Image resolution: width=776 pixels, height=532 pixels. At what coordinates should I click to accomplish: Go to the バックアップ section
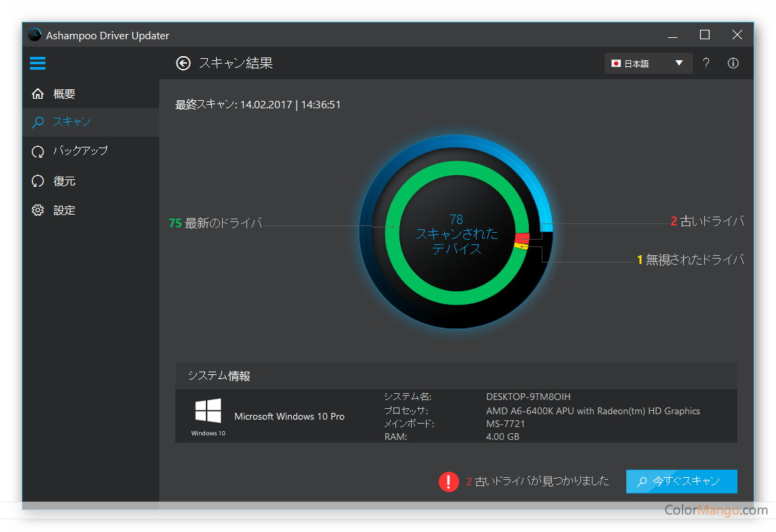click(x=80, y=151)
